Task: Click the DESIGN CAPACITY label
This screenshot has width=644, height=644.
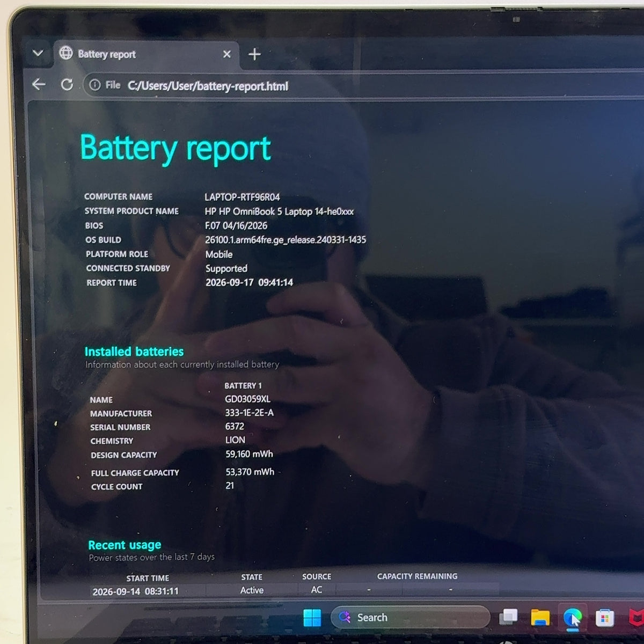Action: click(x=124, y=455)
